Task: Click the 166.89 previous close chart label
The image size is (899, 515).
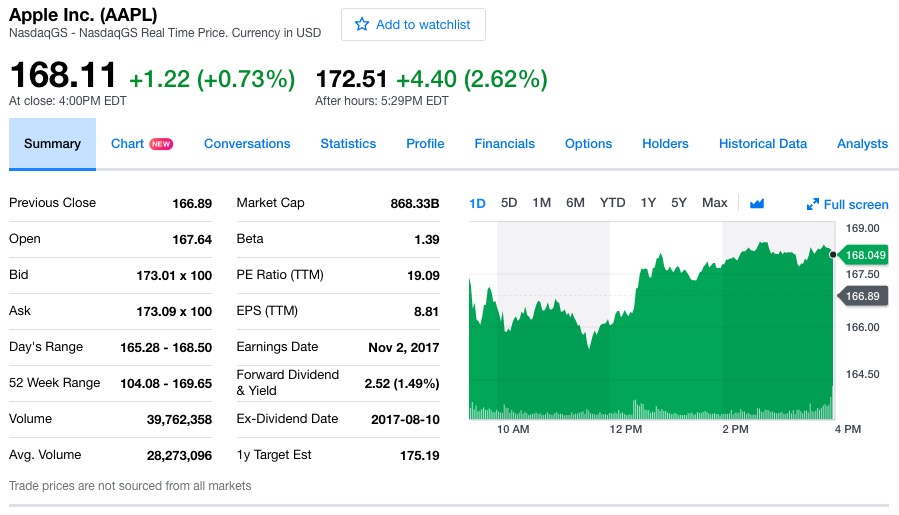Action: point(862,296)
